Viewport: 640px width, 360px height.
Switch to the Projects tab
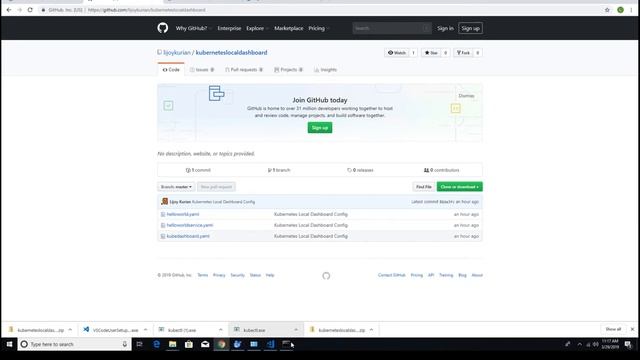click(288, 70)
